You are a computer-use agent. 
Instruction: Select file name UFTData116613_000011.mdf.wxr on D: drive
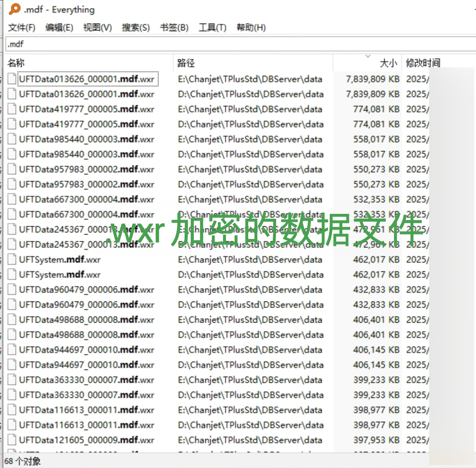87,425
